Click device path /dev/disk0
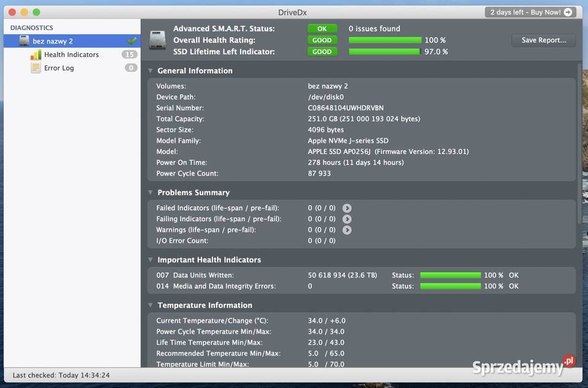This screenshot has width=588, height=388. coord(325,97)
